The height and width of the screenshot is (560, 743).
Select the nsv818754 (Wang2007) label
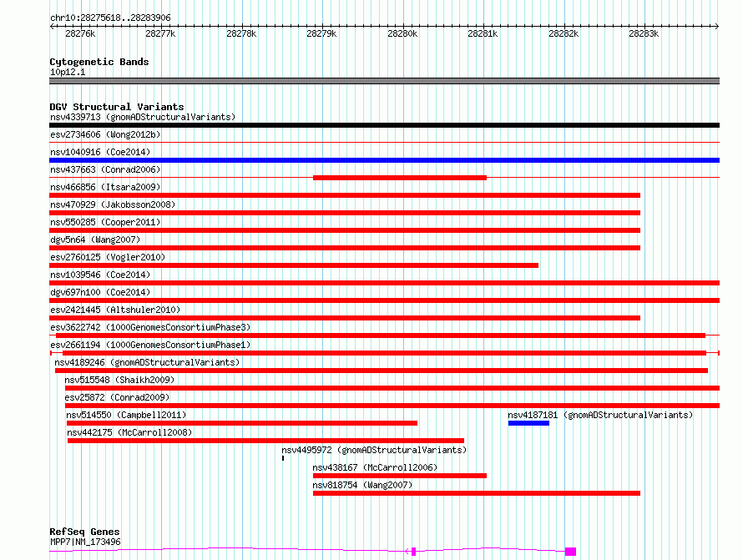coord(362,485)
